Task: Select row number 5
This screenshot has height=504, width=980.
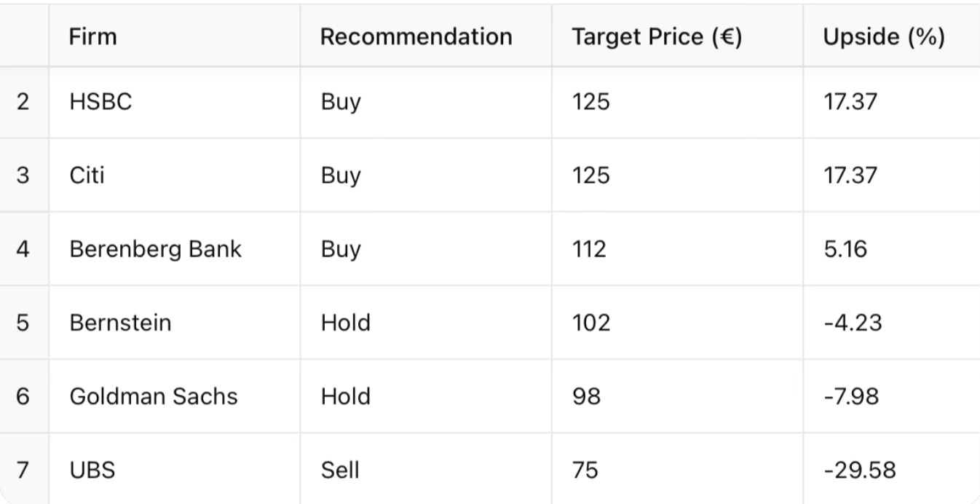Action: 23,322
